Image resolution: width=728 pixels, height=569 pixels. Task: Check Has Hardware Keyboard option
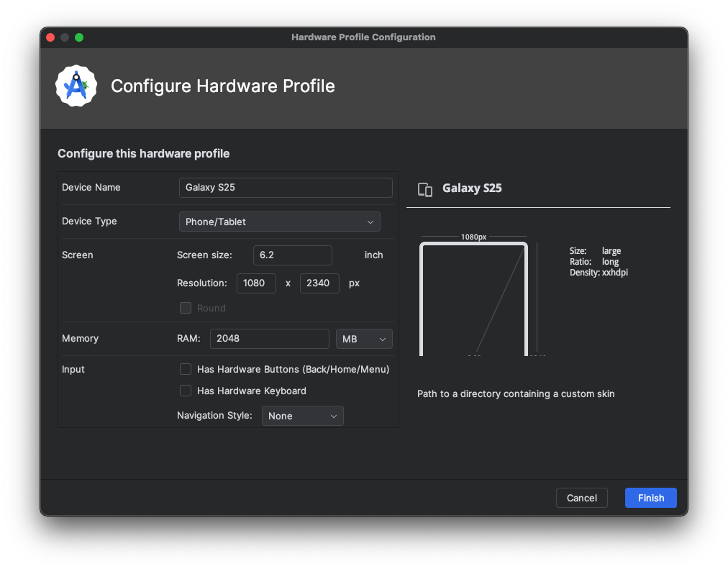186,391
